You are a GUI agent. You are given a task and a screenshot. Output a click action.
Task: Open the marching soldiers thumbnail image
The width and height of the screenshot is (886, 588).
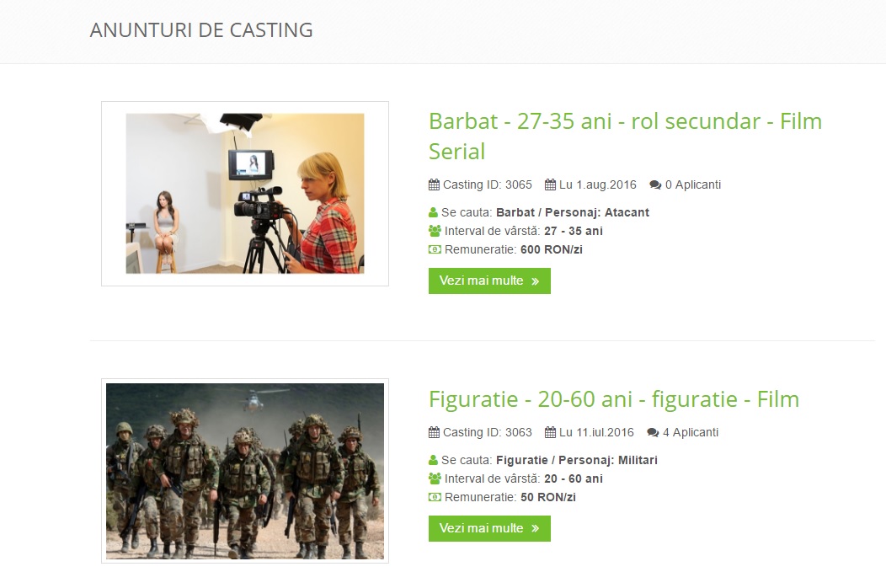click(x=245, y=471)
